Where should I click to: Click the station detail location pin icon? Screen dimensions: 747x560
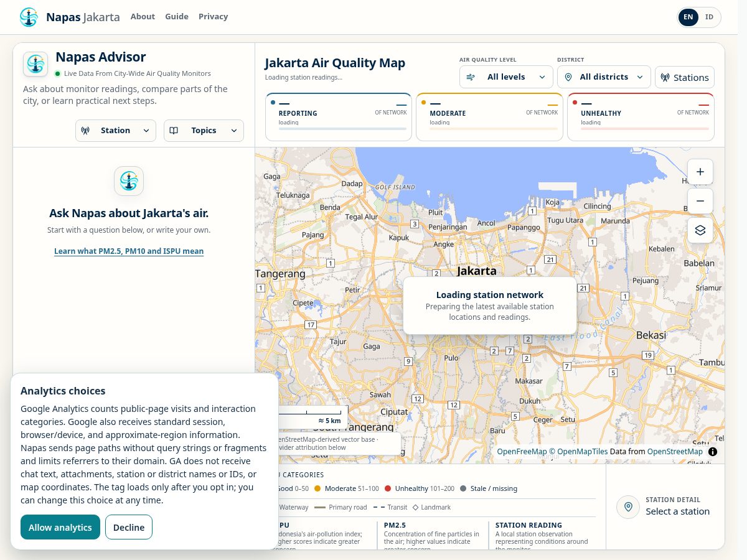pyautogui.click(x=628, y=506)
